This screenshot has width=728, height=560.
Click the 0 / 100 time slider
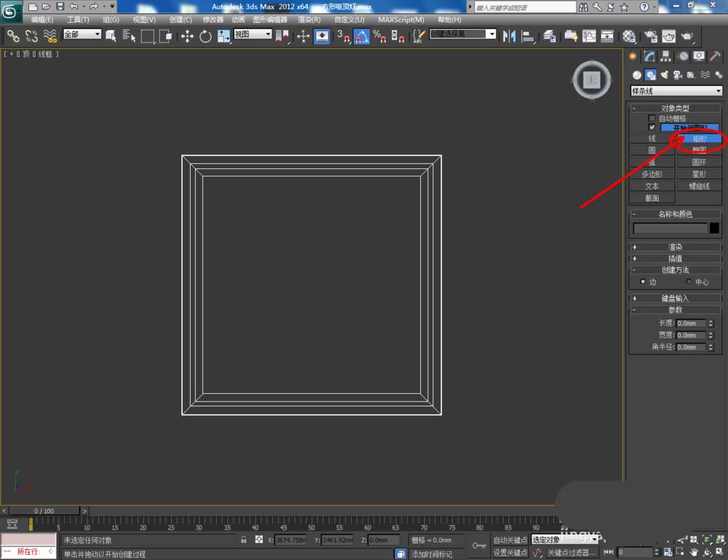[x=44, y=510]
